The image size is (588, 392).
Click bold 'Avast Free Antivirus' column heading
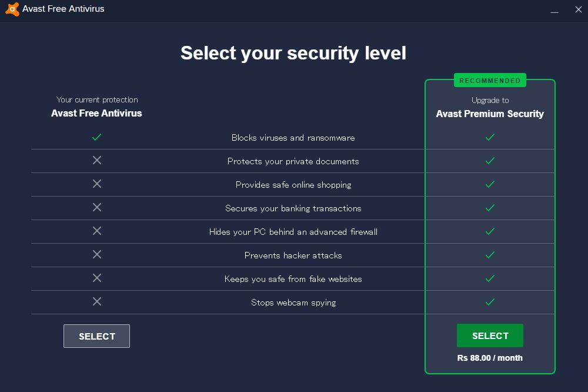point(96,113)
